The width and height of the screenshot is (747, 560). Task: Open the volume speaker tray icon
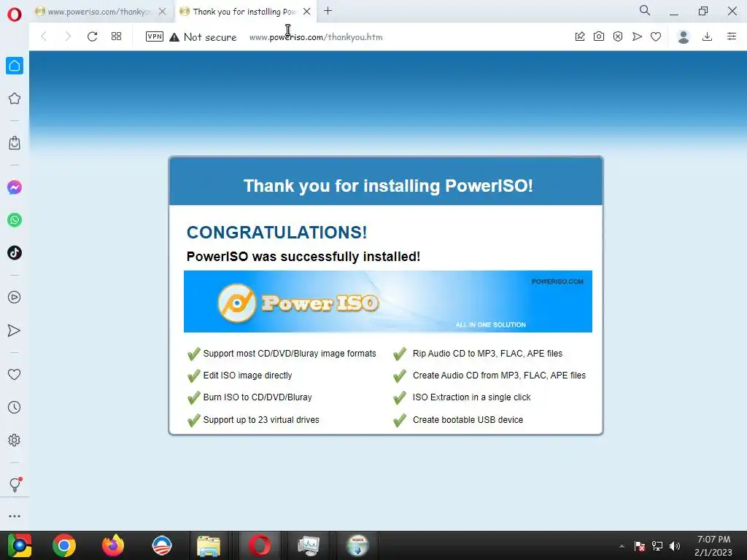(x=675, y=546)
